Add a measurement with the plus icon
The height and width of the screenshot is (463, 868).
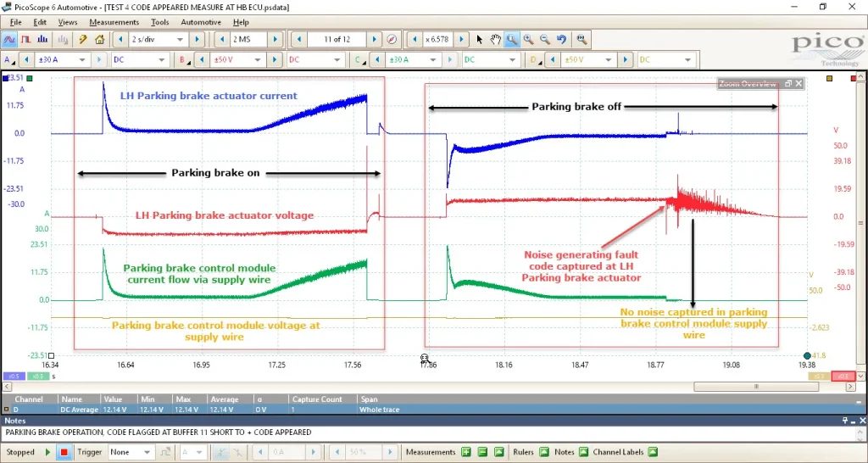coord(465,452)
